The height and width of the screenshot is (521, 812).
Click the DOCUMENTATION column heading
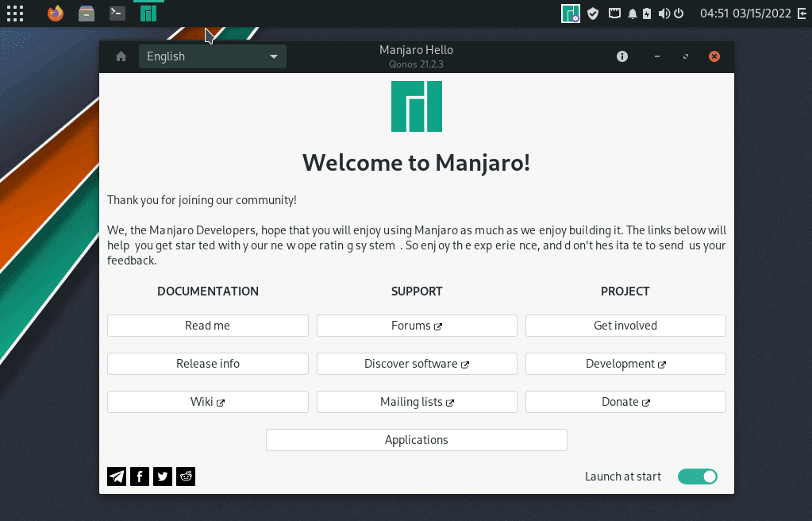[208, 291]
